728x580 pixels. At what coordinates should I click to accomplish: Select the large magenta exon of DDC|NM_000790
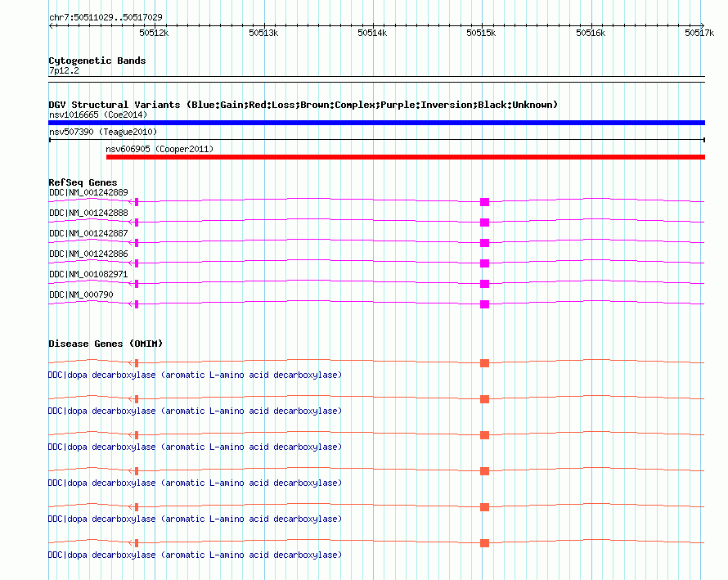[x=485, y=304]
